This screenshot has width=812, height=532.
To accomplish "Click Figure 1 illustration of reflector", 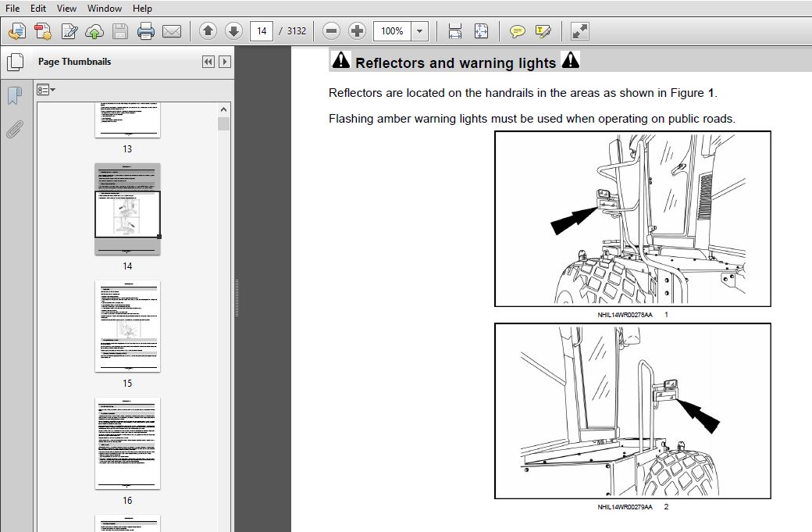I will point(633,219).
